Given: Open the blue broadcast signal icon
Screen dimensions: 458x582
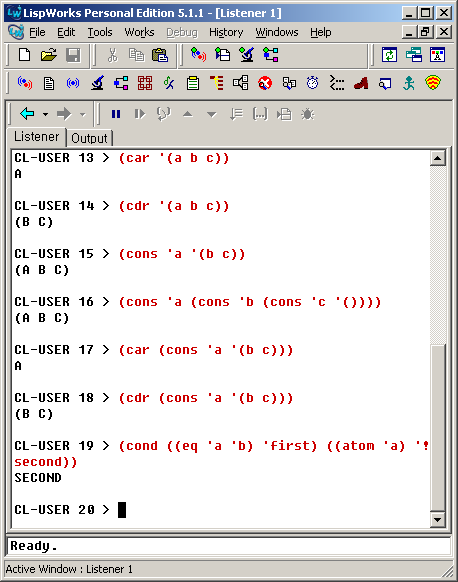Looking at the screenshot, I should tap(73, 83).
